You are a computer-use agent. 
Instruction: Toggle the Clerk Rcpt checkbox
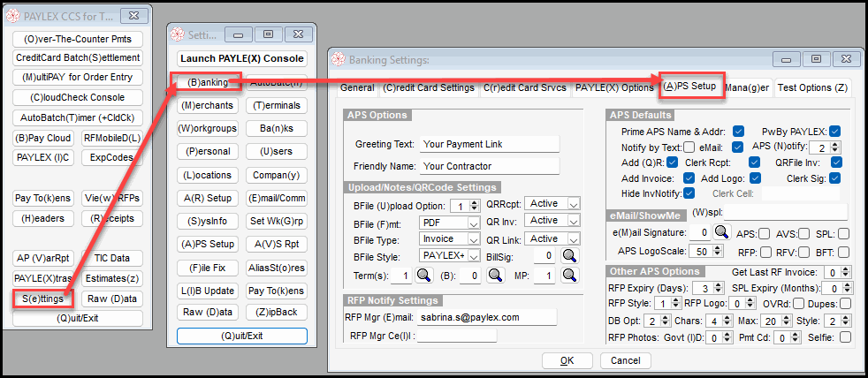tap(754, 163)
